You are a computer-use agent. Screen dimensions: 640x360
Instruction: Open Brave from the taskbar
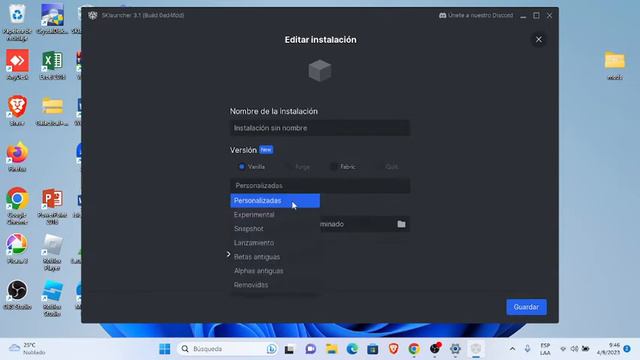[x=393, y=349]
